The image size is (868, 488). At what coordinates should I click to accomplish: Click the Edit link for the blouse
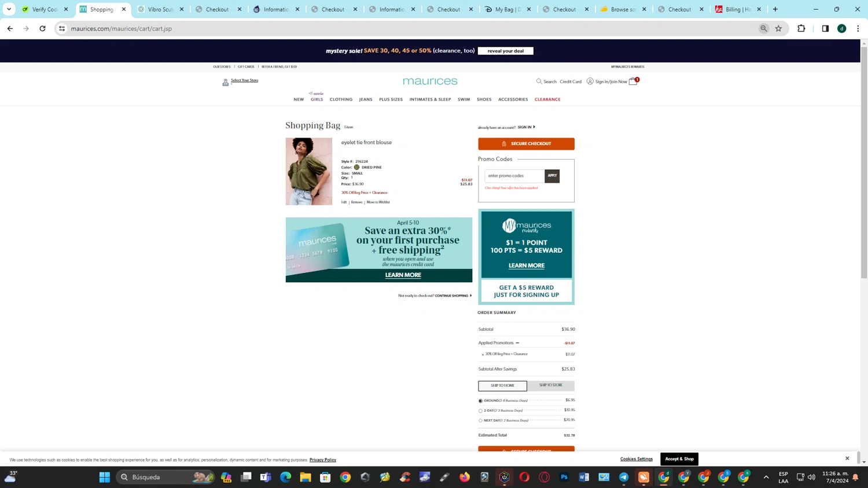(344, 202)
